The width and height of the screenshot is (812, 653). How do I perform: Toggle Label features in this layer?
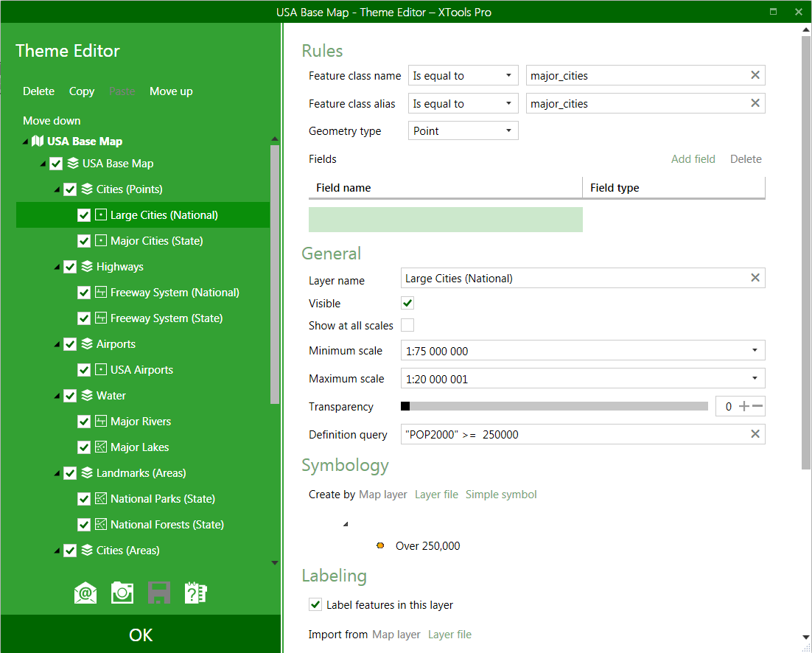click(315, 604)
